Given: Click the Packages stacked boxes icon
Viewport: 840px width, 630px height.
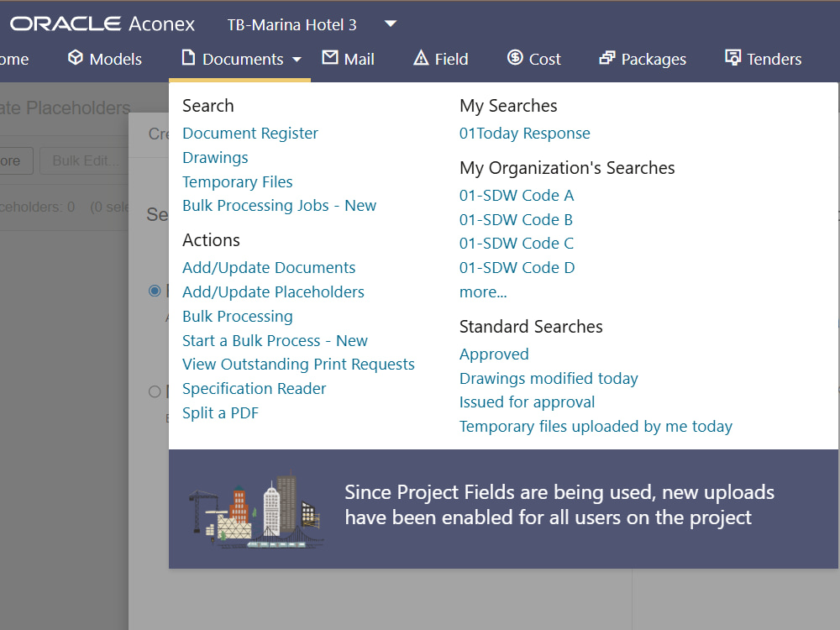Looking at the screenshot, I should point(607,58).
